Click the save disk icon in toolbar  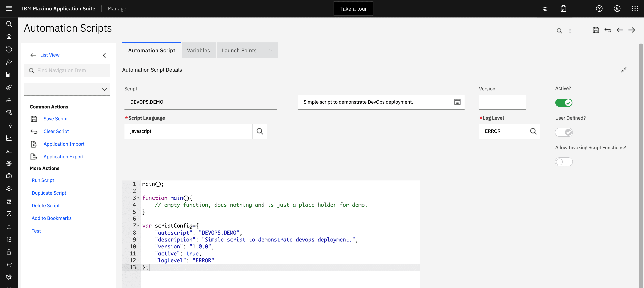pyautogui.click(x=596, y=30)
